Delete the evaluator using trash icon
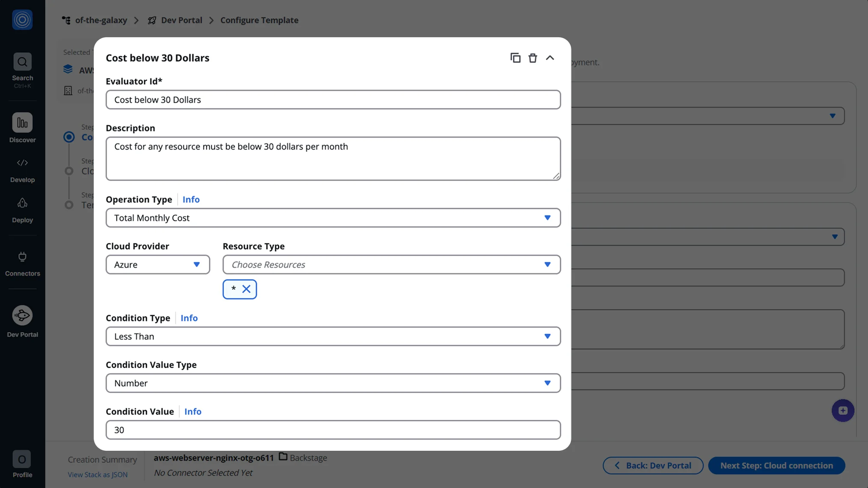 [532, 58]
